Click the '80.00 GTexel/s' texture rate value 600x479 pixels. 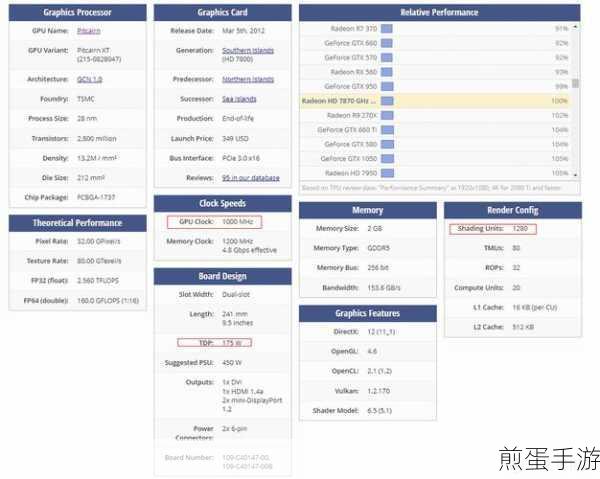tap(99, 261)
